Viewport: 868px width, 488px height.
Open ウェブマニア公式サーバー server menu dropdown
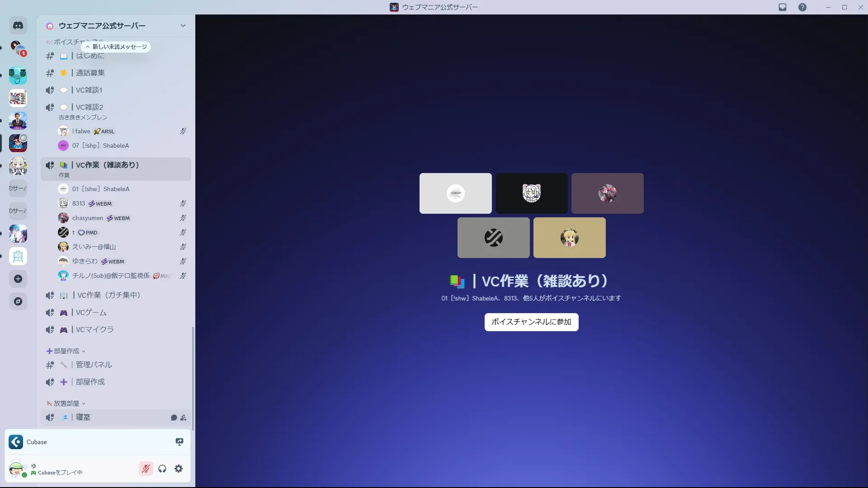coord(183,26)
